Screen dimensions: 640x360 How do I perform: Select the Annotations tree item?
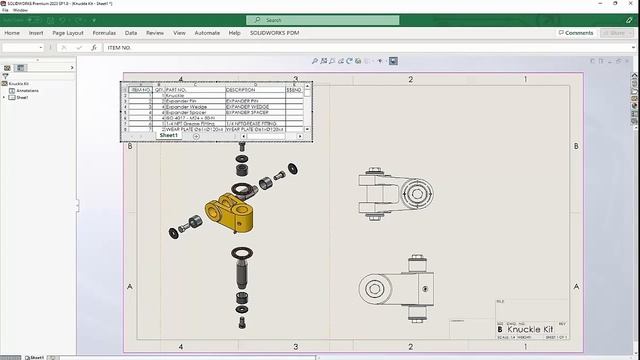(24, 91)
